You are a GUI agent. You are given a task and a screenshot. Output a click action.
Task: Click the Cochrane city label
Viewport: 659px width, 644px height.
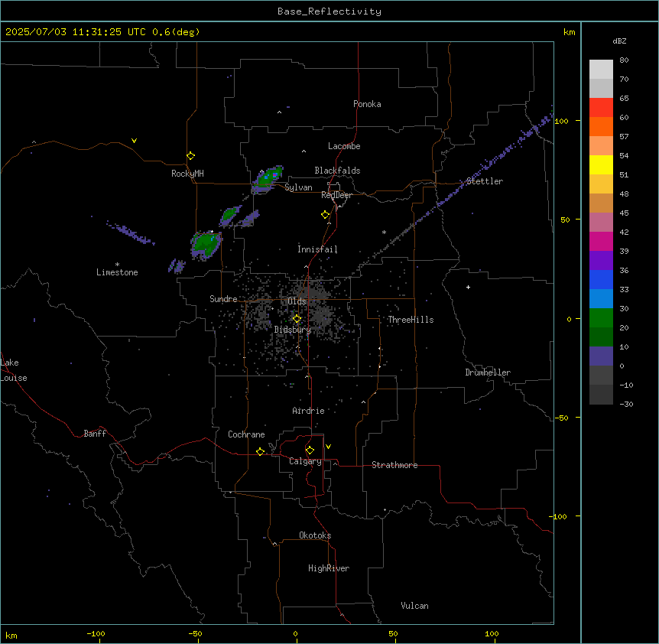[x=246, y=434]
